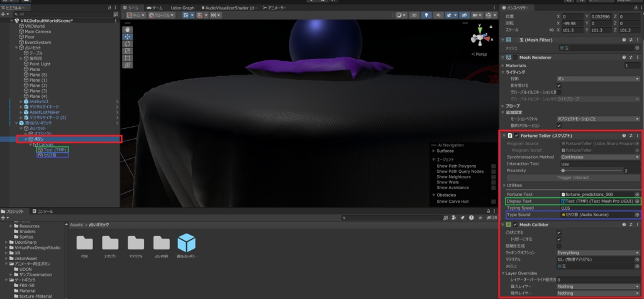Click Typing Speed value field
This screenshot has width=644, height=299.
point(600,209)
